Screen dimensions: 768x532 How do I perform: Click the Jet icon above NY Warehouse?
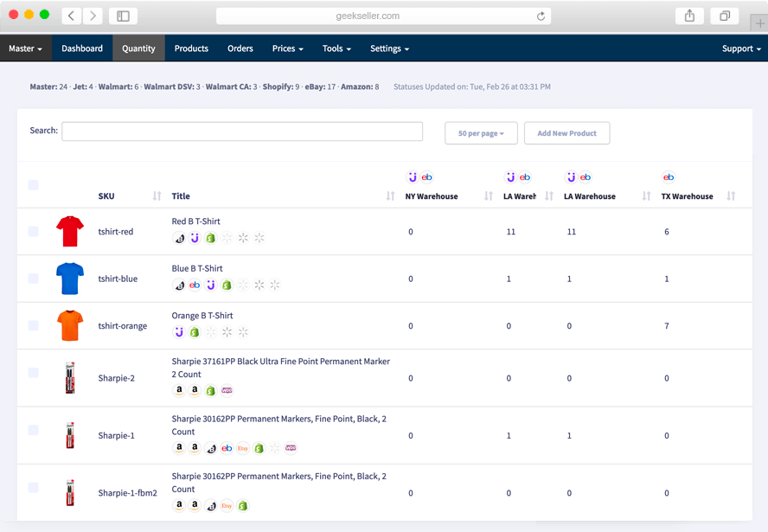point(413,177)
